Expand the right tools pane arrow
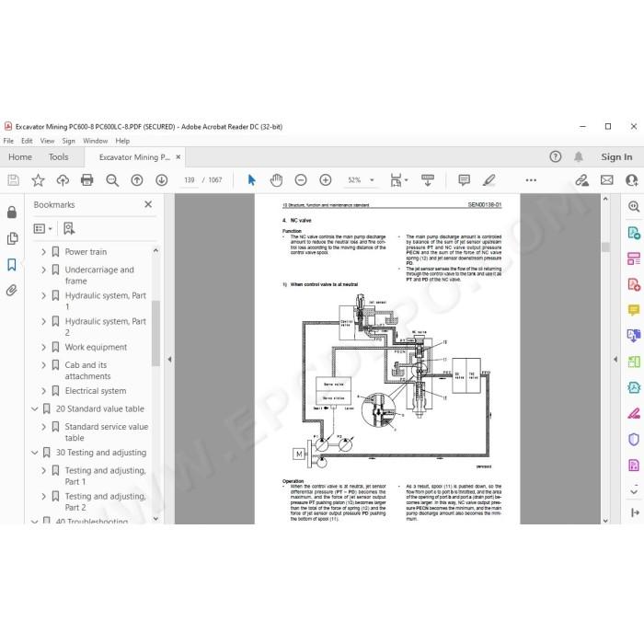This screenshot has height=644, width=644. click(x=615, y=360)
